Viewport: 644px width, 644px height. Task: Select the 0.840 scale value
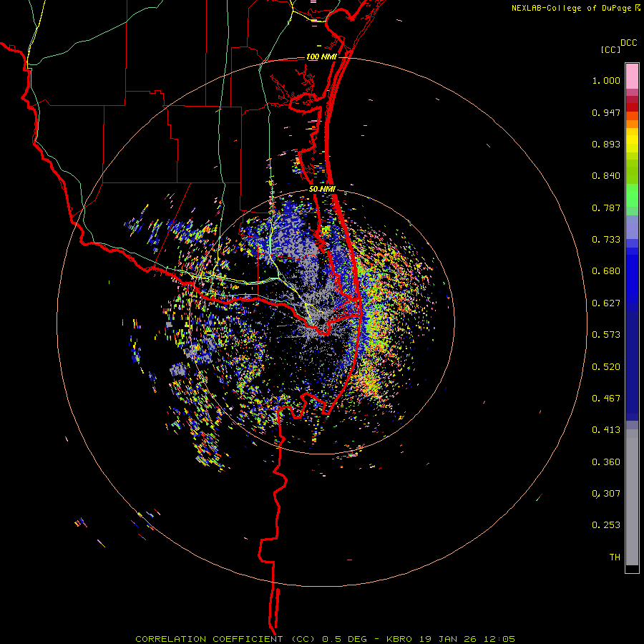tap(606, 176)
